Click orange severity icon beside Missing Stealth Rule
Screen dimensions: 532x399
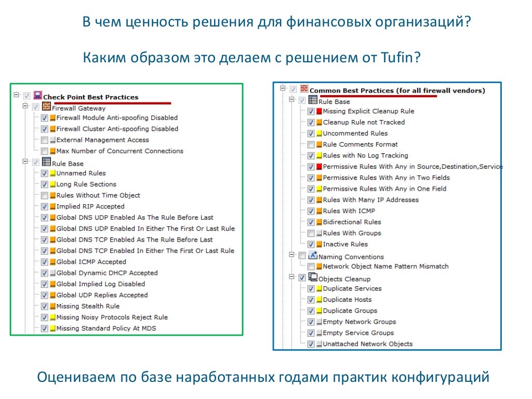tap(52, 306)
